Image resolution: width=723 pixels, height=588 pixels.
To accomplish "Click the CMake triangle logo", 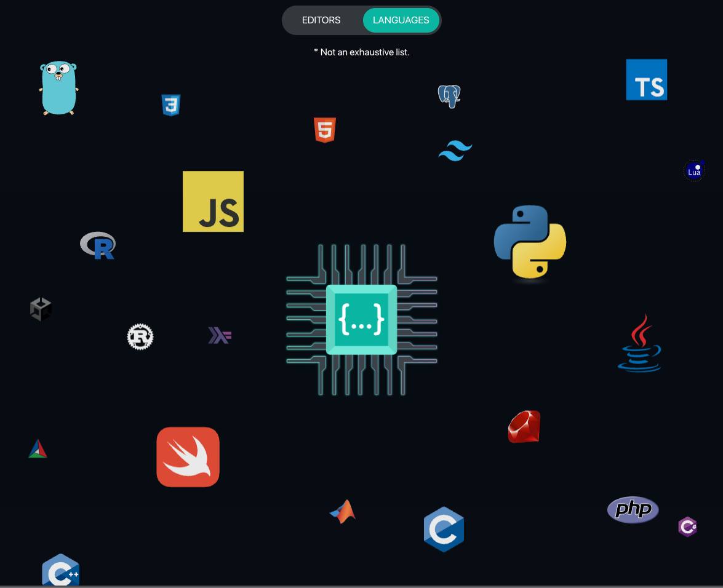I will (38, 449).
